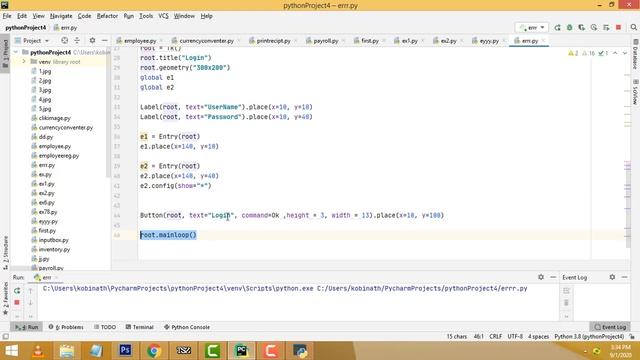Hide the Run tool window

click(x=553, y=277)
